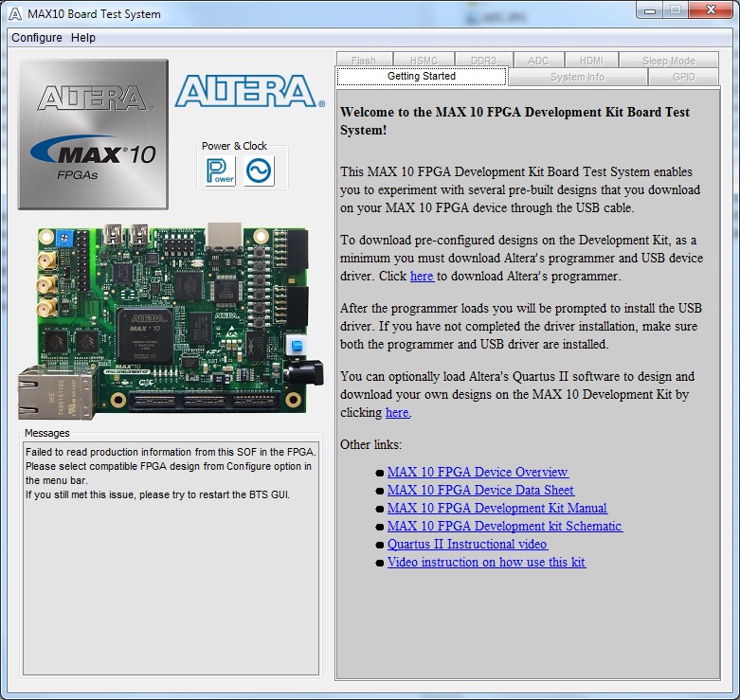
Task: Select the Getting Started tab
Action: click(x=422, y=76)
